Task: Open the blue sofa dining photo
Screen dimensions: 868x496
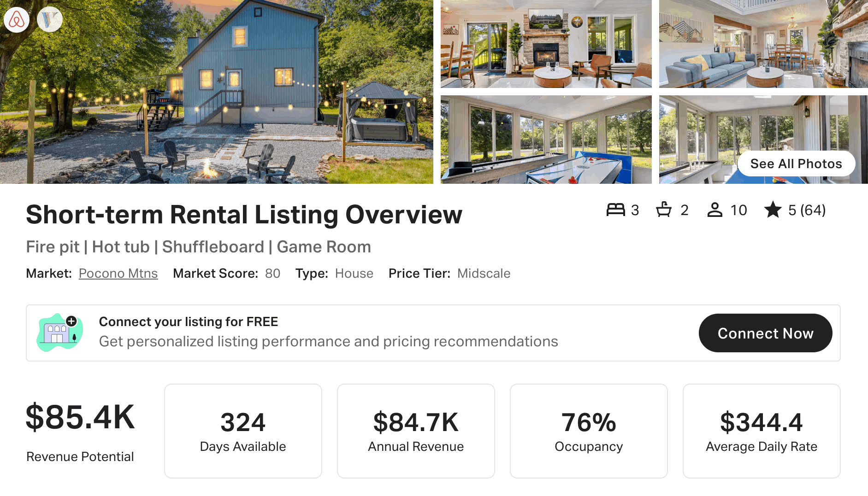Action: (x=763, y=44)
